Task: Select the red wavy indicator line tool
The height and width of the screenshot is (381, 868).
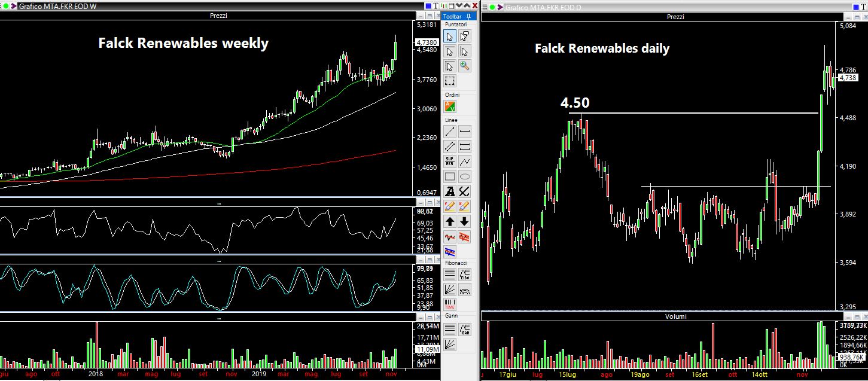Action: point(450,236)
